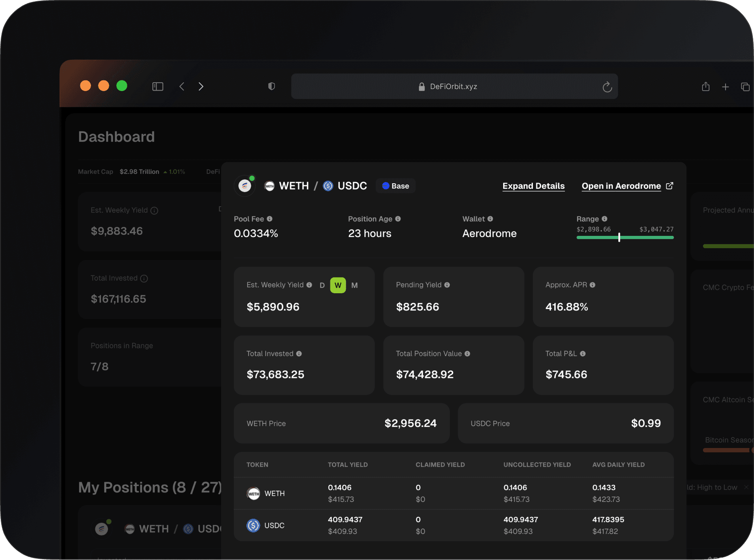Click WETH uncollected yield 0.1406

[515, 488]
